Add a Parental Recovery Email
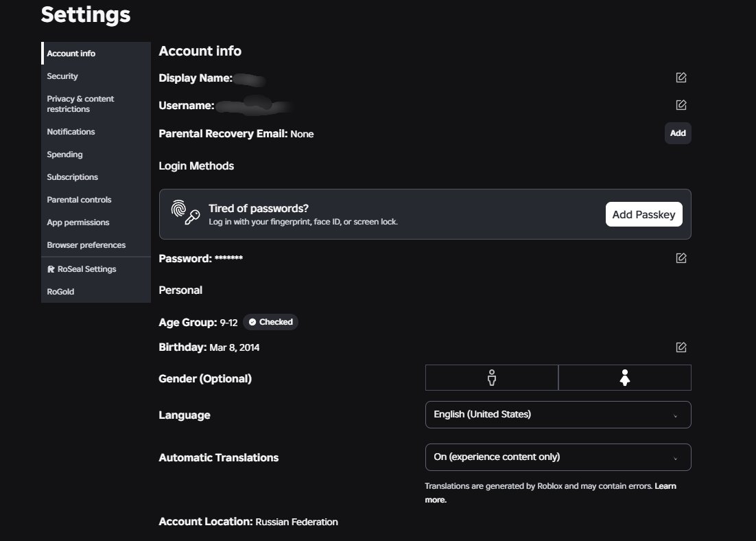 tap(677, 133)
